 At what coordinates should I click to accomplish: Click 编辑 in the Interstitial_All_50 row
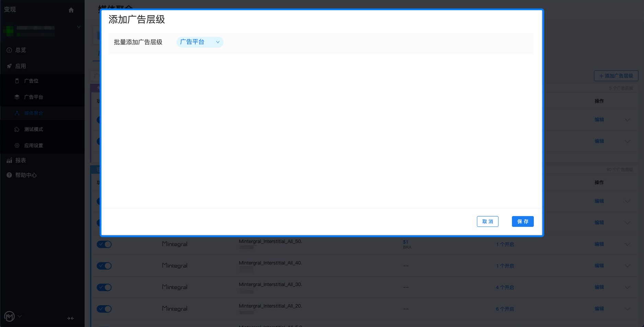pos(599,244)
